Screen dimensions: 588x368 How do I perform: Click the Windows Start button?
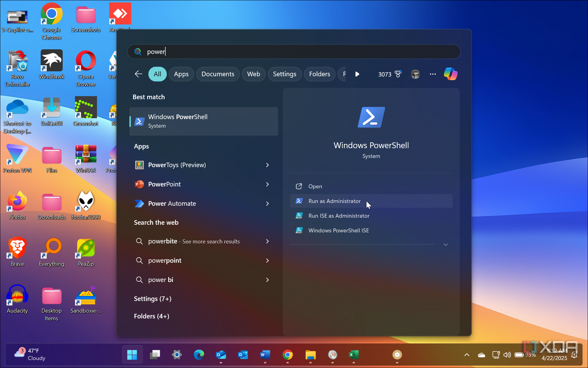click(x=132, y=355)
